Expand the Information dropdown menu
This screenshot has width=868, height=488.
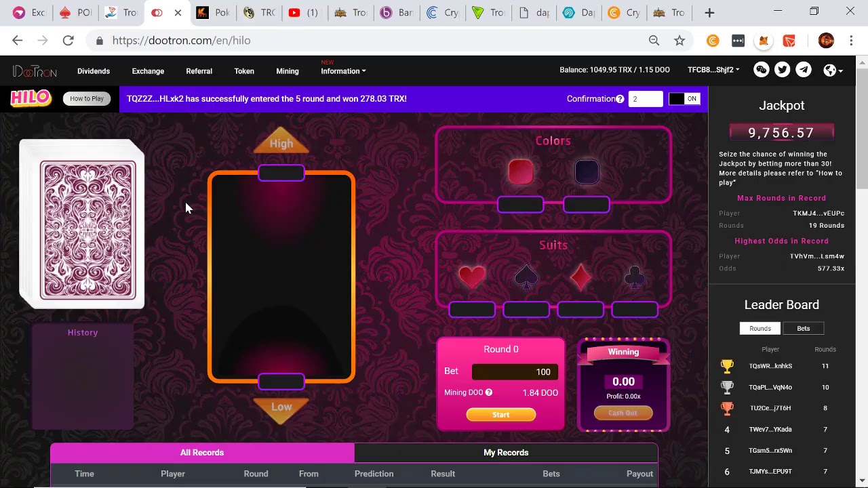tap(343, 71)
